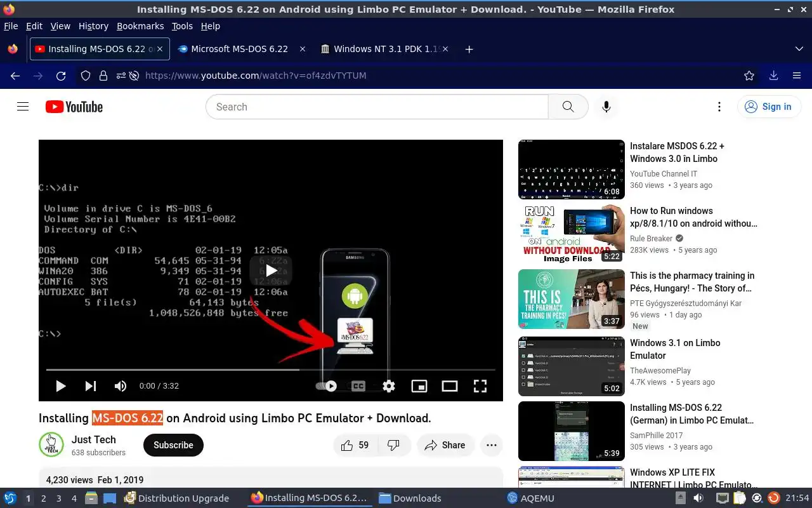Open the Just Tech channel name link
Viewport: 812px width, 508px height.
coord(94,439)
